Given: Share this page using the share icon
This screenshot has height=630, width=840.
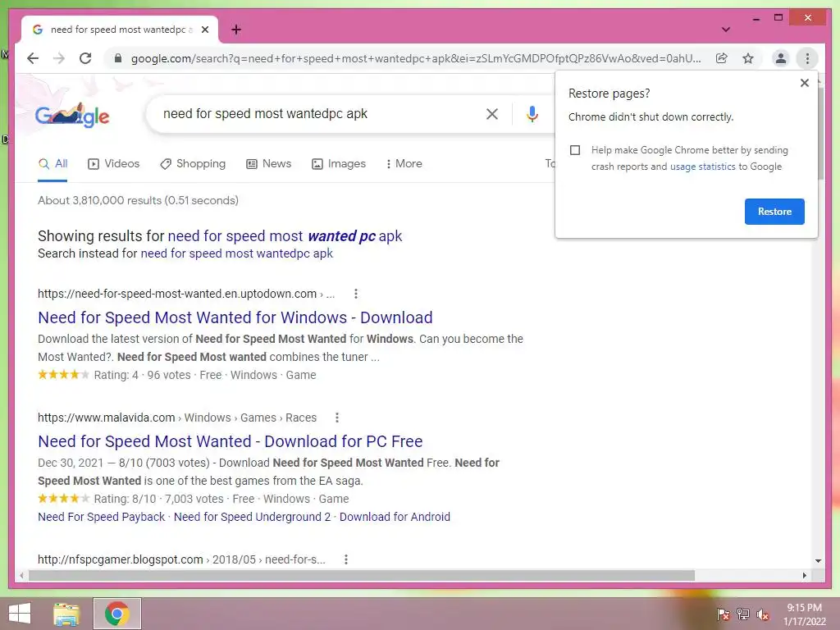Looking at the screenshot, I should pos(722,58).
